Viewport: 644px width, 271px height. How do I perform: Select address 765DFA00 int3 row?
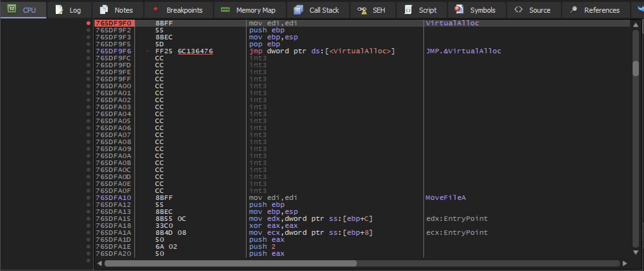(x=114, y=86)
